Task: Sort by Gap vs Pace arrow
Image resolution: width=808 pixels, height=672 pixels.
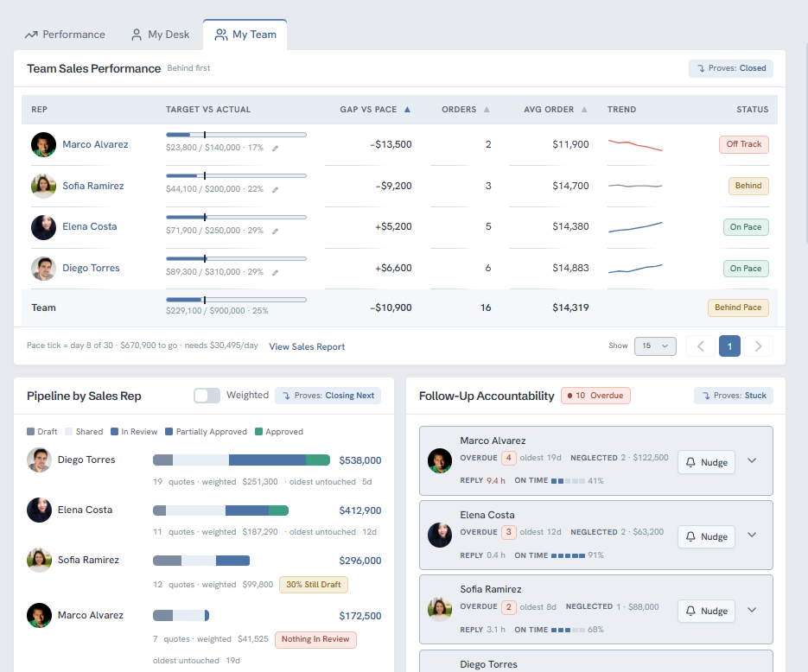Action: click(x=407, y=109)
